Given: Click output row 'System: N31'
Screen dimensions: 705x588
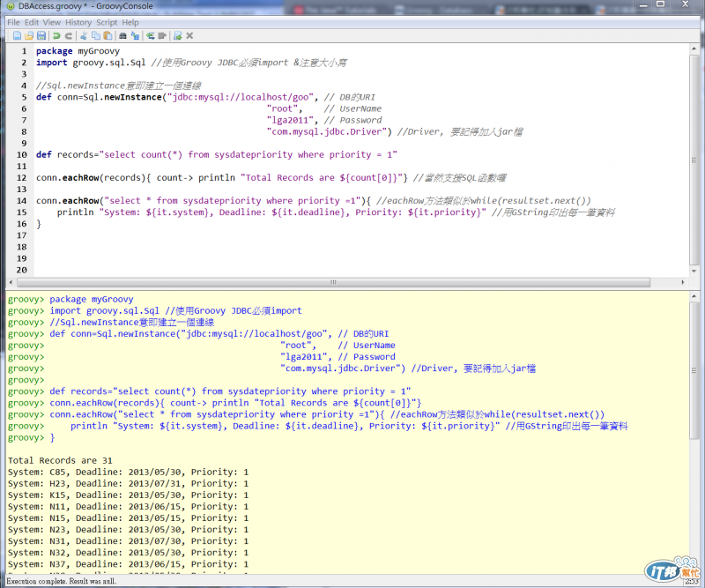Looking at the screenshot, I should [x=128, y=541].
